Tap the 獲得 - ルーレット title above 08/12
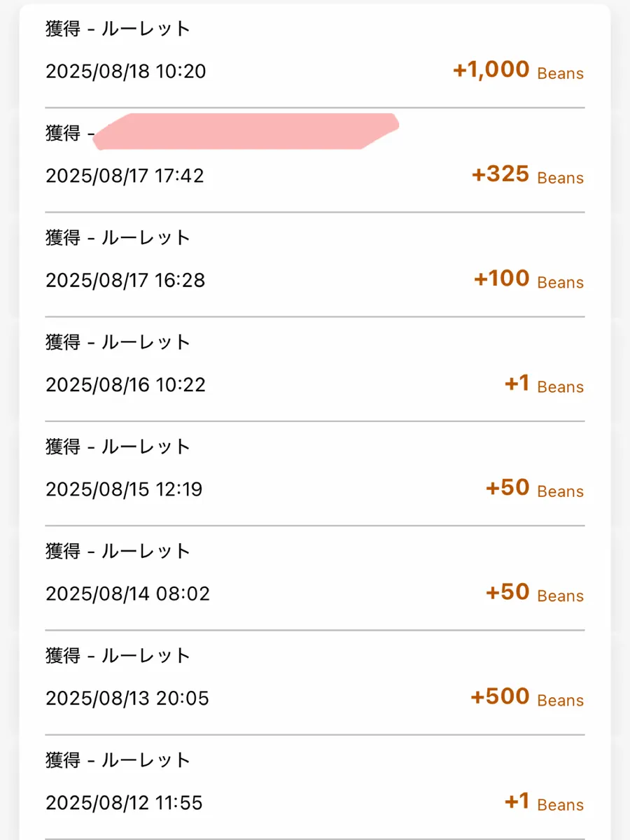630x840 pixels. click(118, 760)
